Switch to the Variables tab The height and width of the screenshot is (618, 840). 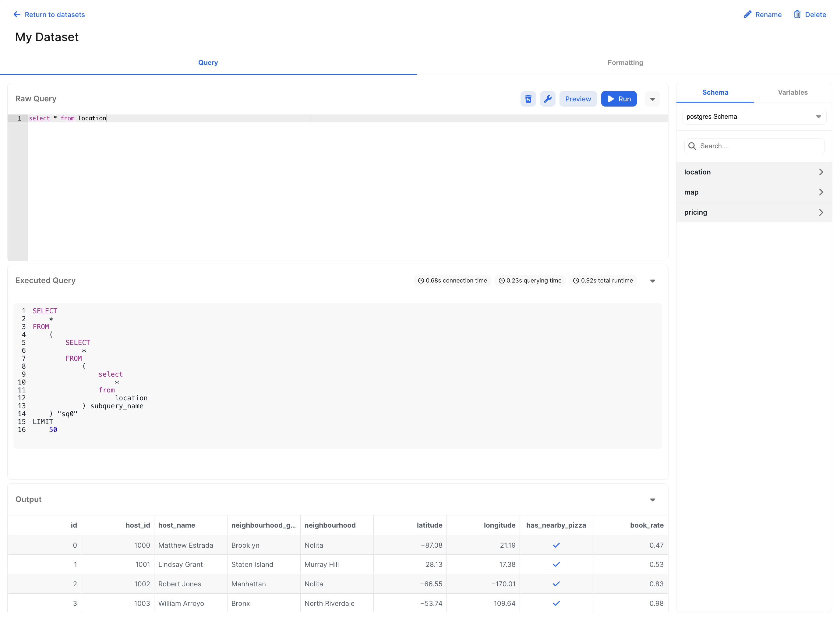pyautogui.click(x=792, y=93)
